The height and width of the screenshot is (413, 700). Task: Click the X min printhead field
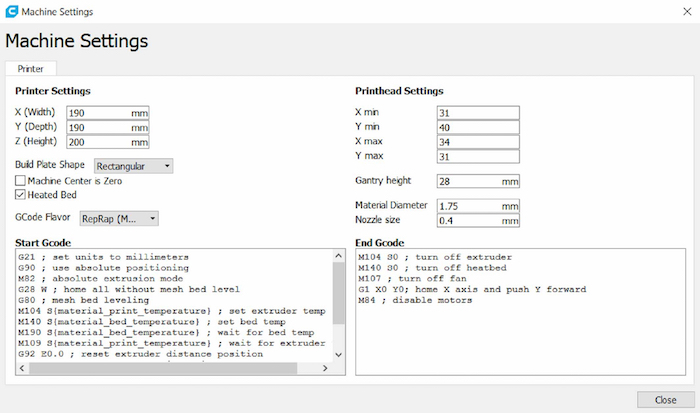(x=477, y=113)
